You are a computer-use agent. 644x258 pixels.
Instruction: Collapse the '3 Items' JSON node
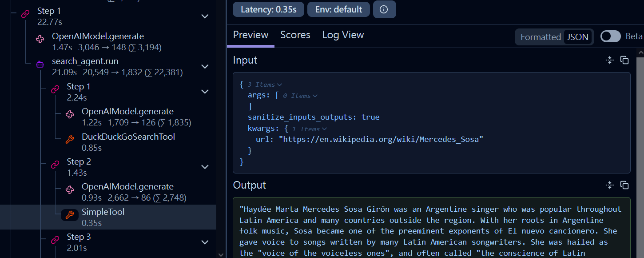coord(265,85)
